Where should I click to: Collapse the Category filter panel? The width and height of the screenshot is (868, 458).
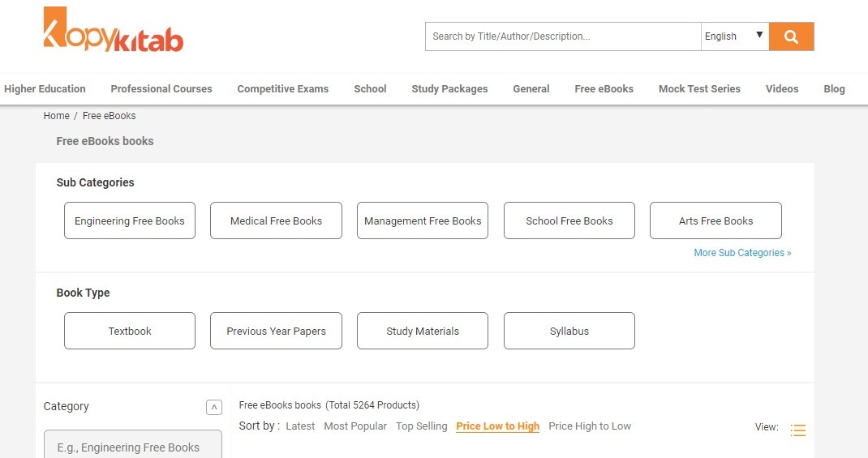point(213,407)
